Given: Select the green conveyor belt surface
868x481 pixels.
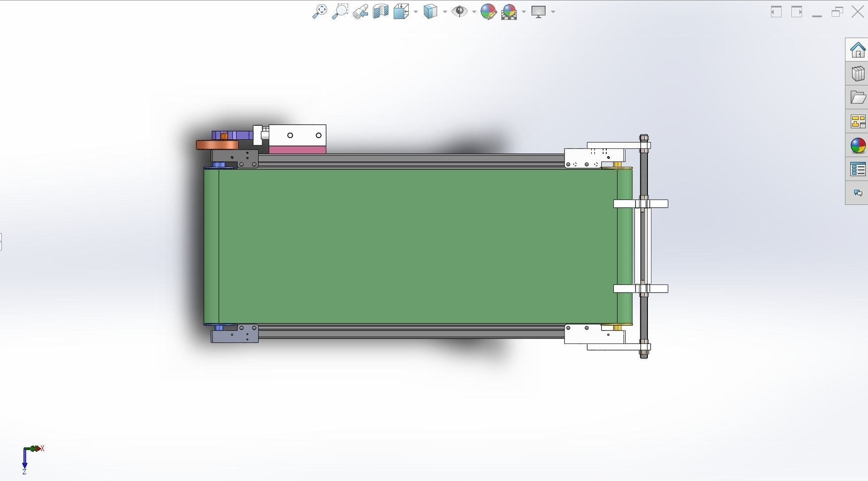Looking at the screenshot, I should click(x=418, y=246).
